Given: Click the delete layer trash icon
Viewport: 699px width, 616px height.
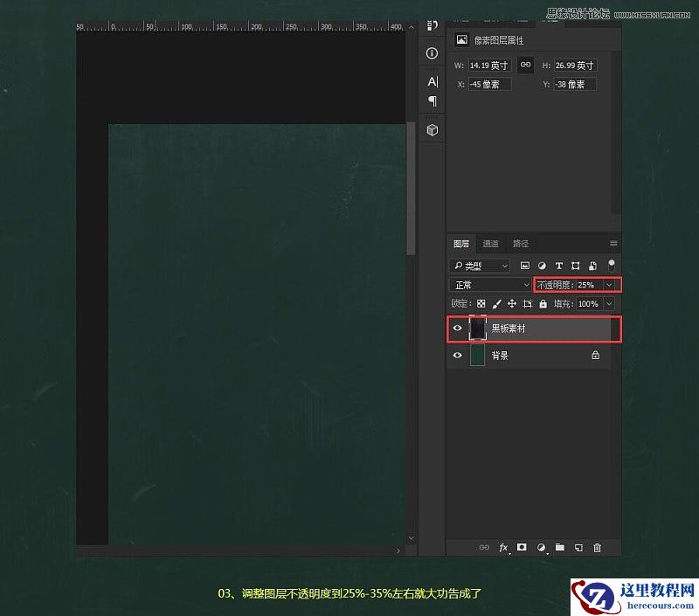Looking at the screenshot, I should point(598,548).
